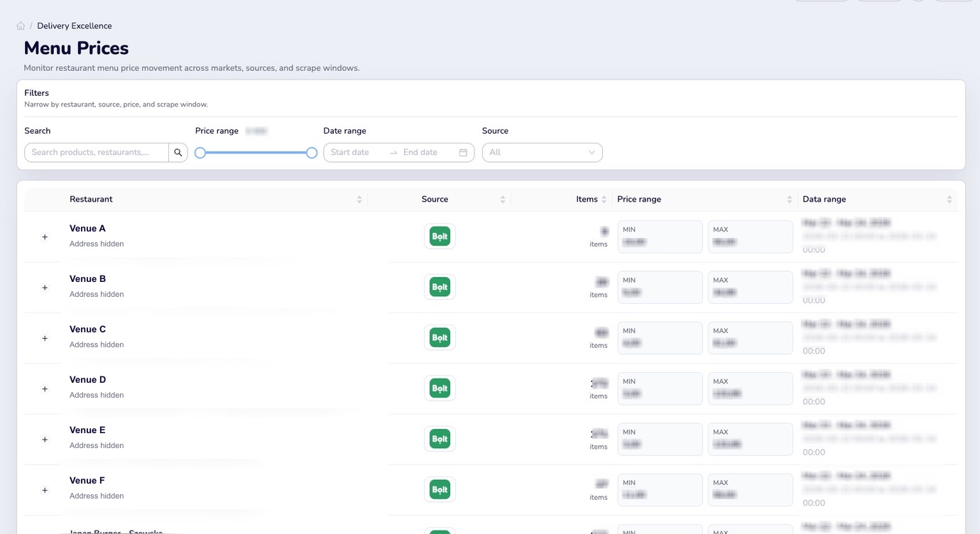Grab the left price range slider handle
Viewport: 980px width, 534px height.
(x=200, y=153)
